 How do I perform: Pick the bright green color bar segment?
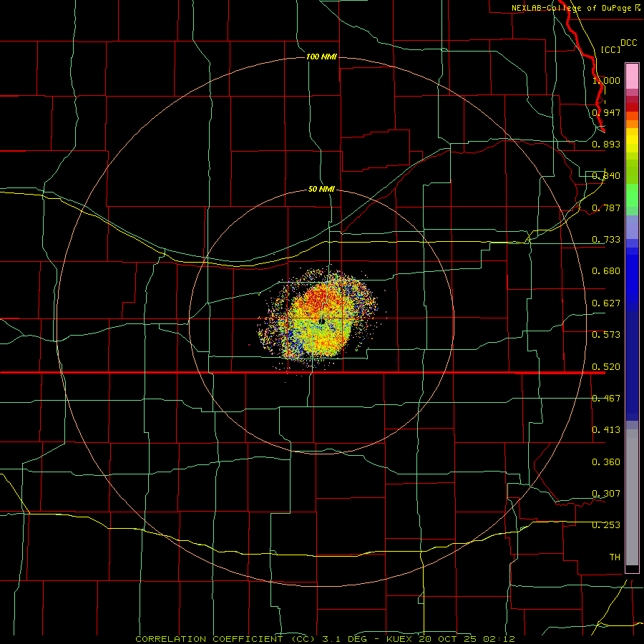tap(632, 195)
